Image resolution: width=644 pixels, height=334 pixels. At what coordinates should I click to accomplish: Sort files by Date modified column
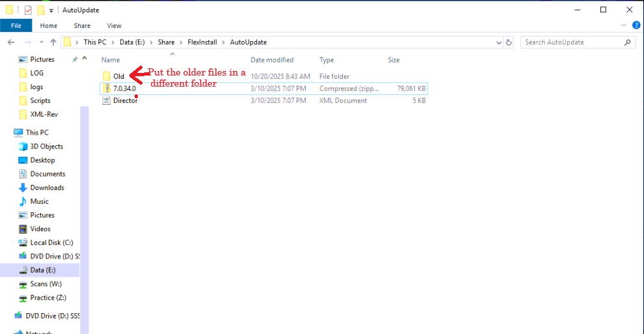coord(272,60)
